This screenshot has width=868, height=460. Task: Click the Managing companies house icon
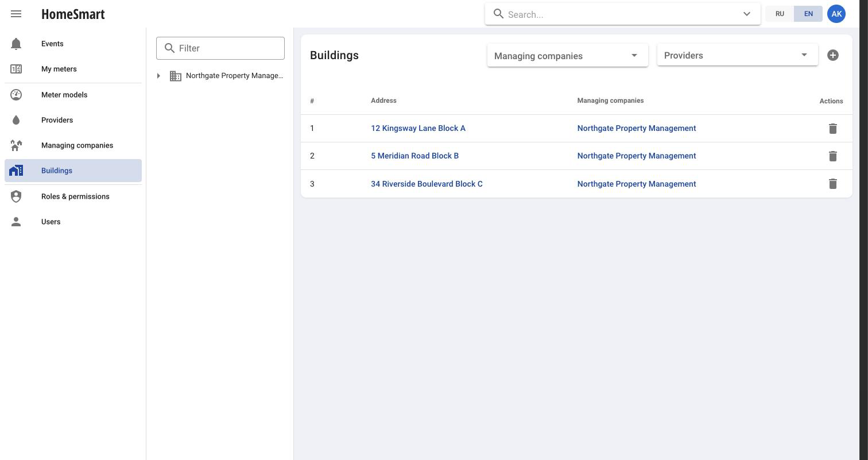click(16, 145)
